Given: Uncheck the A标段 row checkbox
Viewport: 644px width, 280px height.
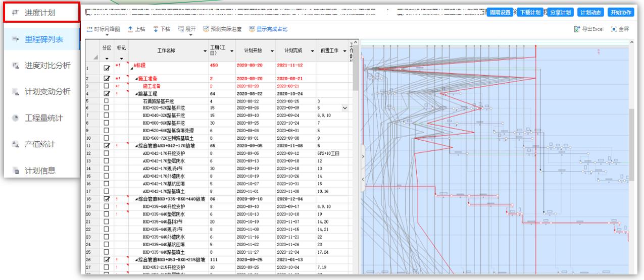Looking at the screenshot, I should (106, 68).
